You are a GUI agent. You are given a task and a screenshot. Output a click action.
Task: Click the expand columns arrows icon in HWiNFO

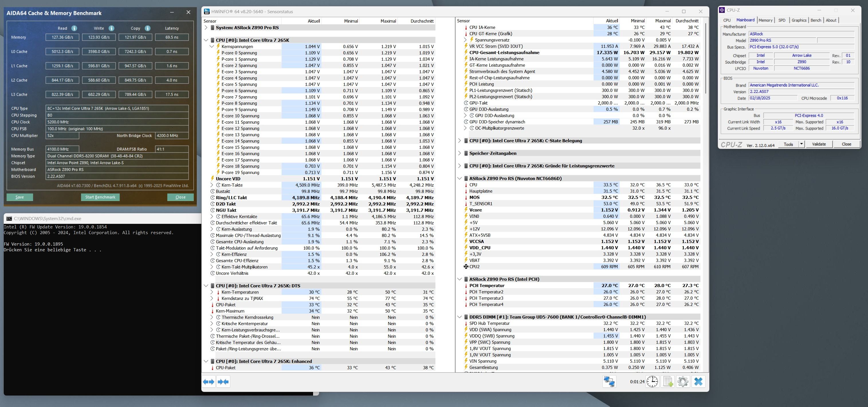click(209, 382)
